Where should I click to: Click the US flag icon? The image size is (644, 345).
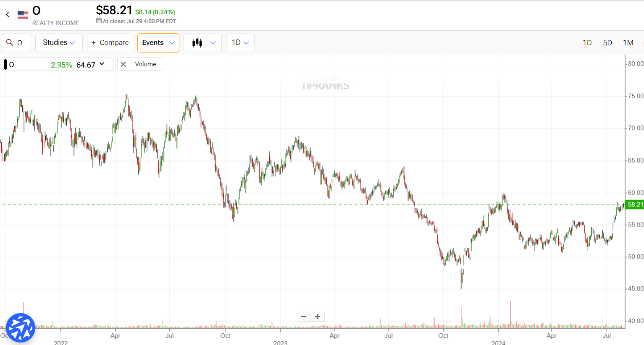(x=23, y=15)
